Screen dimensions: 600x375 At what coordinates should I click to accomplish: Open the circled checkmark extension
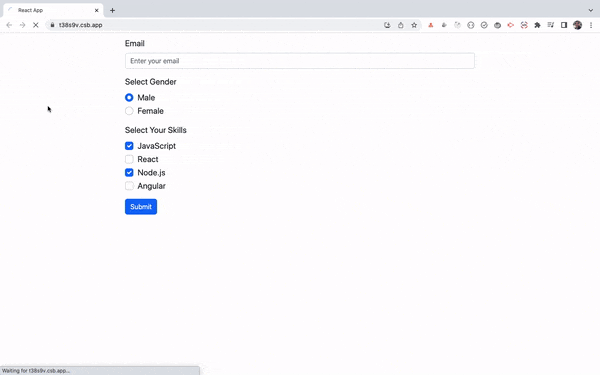484,25
